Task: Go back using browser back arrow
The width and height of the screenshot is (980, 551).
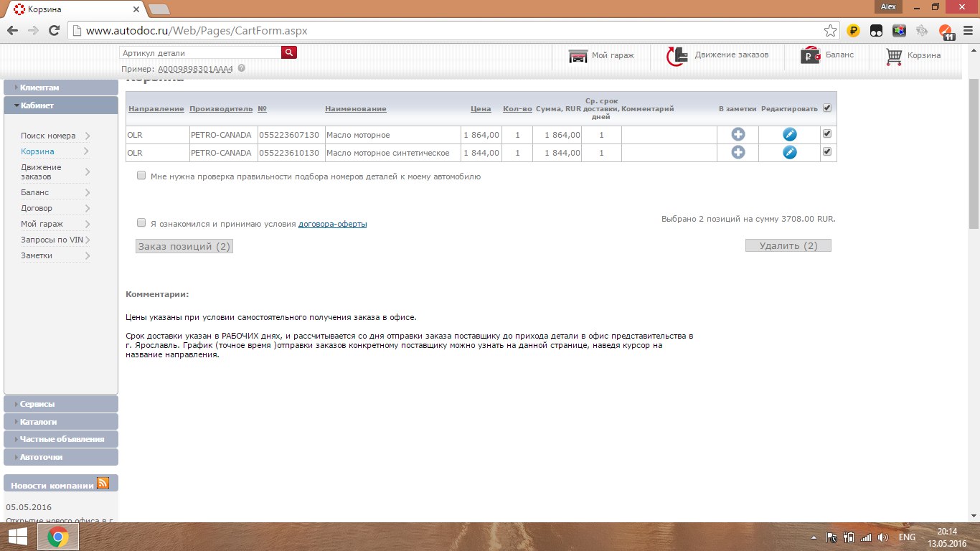Action: point(13,31)
